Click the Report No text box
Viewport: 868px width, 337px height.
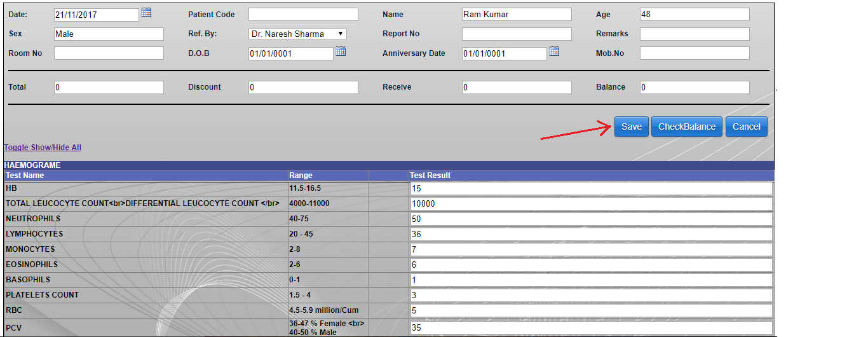point(517,34)
